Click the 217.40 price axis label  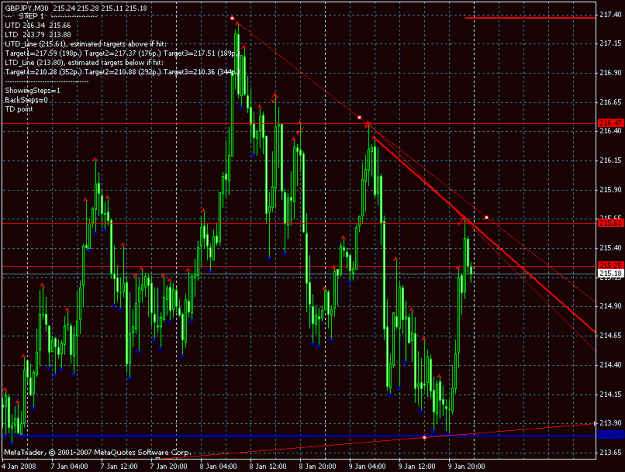610,14
